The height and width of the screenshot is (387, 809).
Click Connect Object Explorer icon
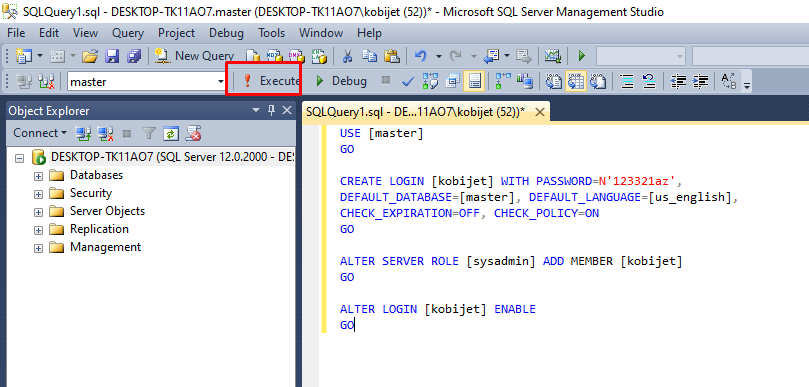tap(83, 133)
